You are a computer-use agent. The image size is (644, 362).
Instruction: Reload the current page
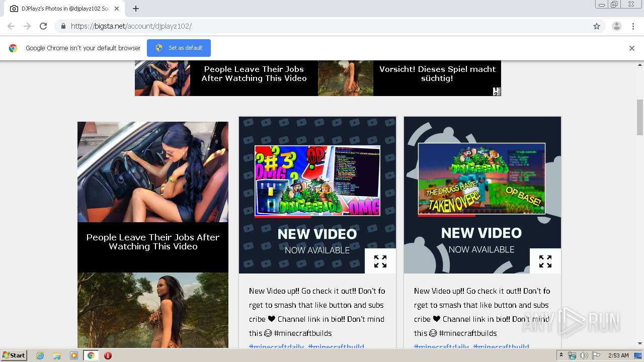coord(43,26)
